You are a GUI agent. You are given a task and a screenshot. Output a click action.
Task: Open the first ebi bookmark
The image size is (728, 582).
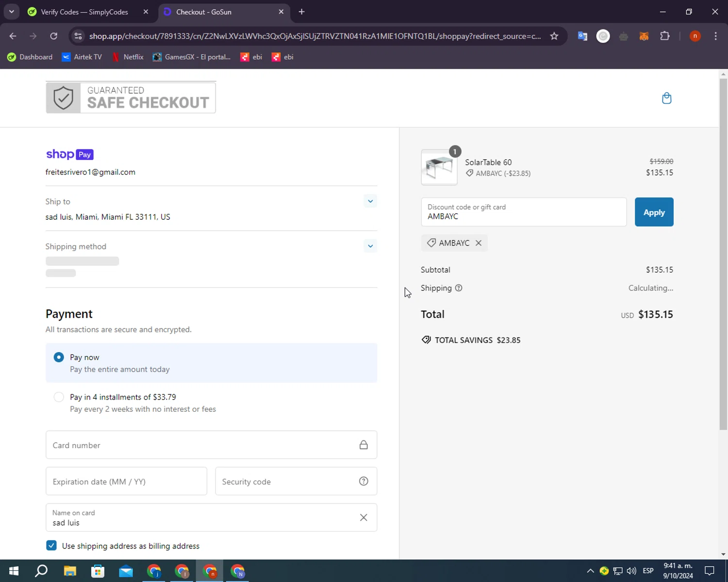251,57
